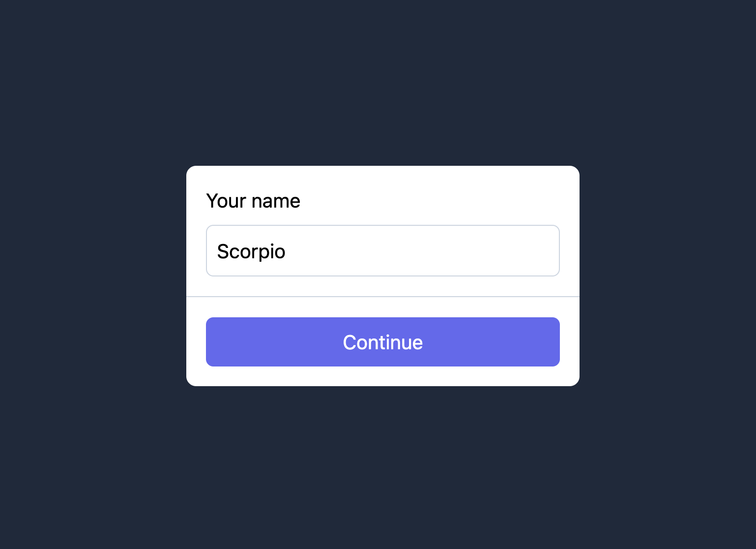Screen dimensions: 756x549
Task: Click the "Your name" label
Action: [253, 201]
